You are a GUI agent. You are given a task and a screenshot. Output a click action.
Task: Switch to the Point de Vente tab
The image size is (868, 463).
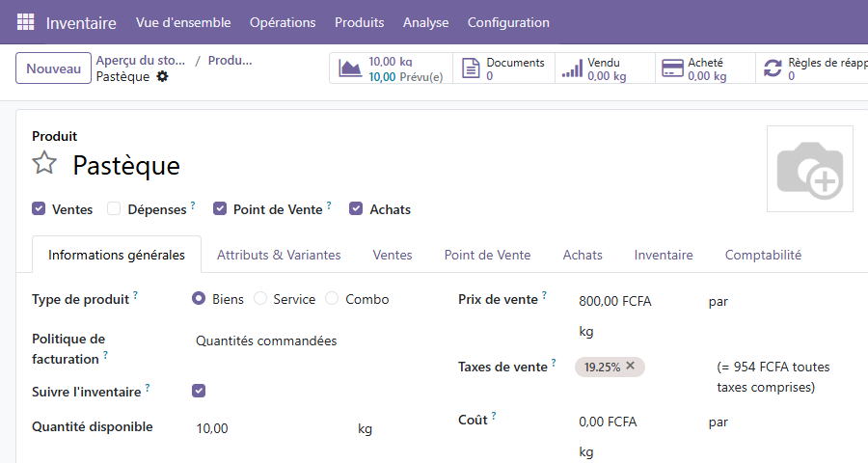point(487,255)
